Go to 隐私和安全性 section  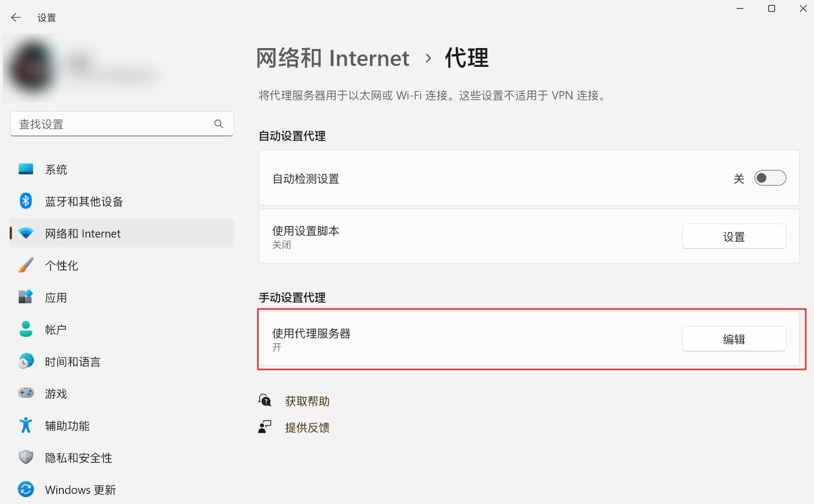pyautogui.click(x=78, y=458)
